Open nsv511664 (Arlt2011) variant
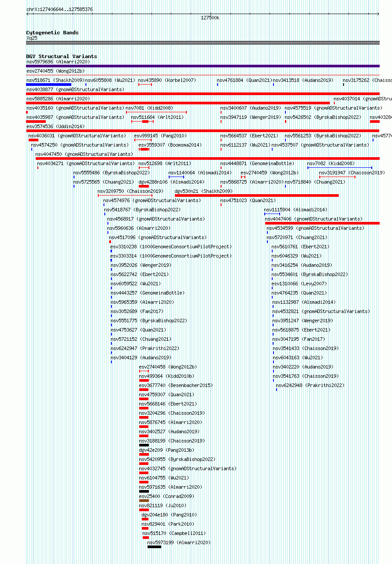Viewport: 392px width, 564px height. (x=157, y=117)
